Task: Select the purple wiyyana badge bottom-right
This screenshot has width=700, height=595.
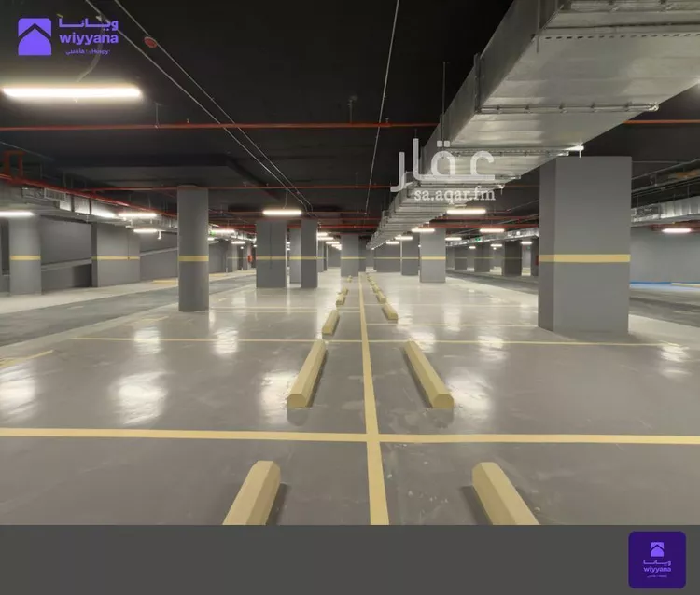Action: pyautogui.click(x=657, y=560)
